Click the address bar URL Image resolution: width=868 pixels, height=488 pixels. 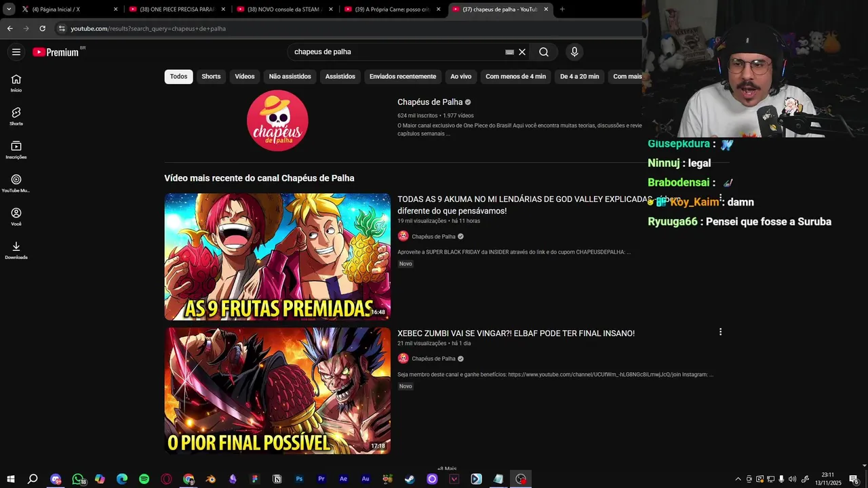pyautogui.click(x=148, y=28)
